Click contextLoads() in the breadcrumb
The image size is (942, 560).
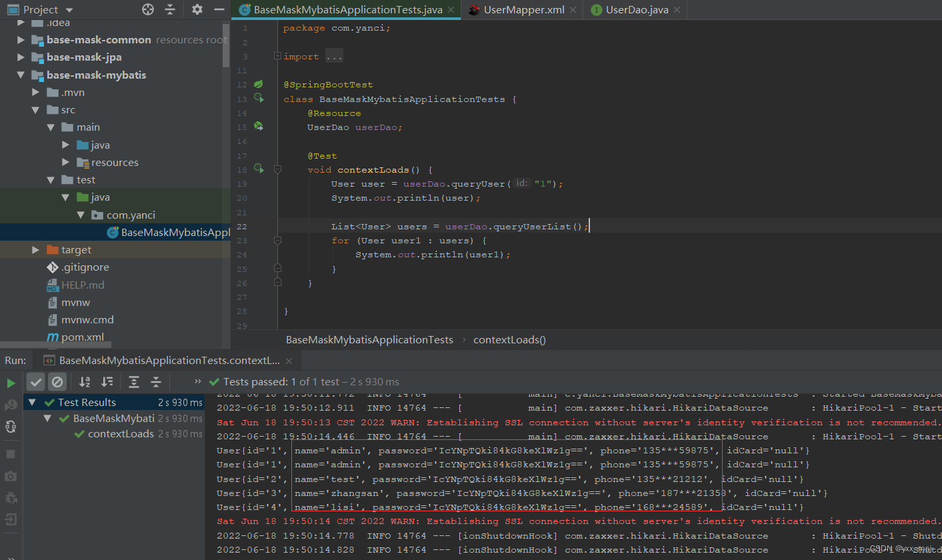click(x=509, y=339)
